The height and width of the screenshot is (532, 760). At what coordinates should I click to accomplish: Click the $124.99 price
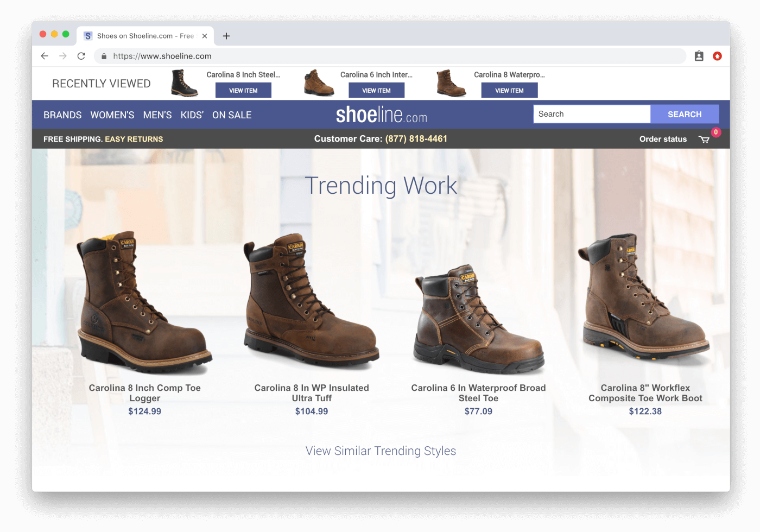click(x=145, y=411)
